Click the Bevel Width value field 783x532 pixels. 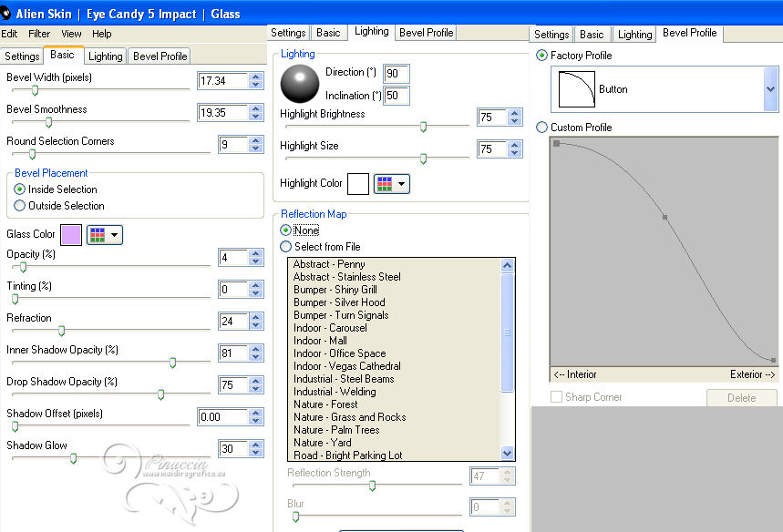pyautogui.click(x=223, y=81)
